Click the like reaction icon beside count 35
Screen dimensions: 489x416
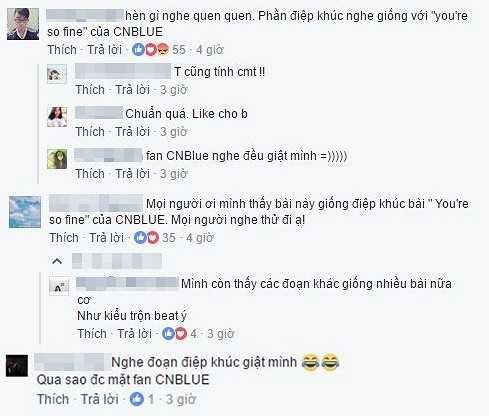click(140, 238)
